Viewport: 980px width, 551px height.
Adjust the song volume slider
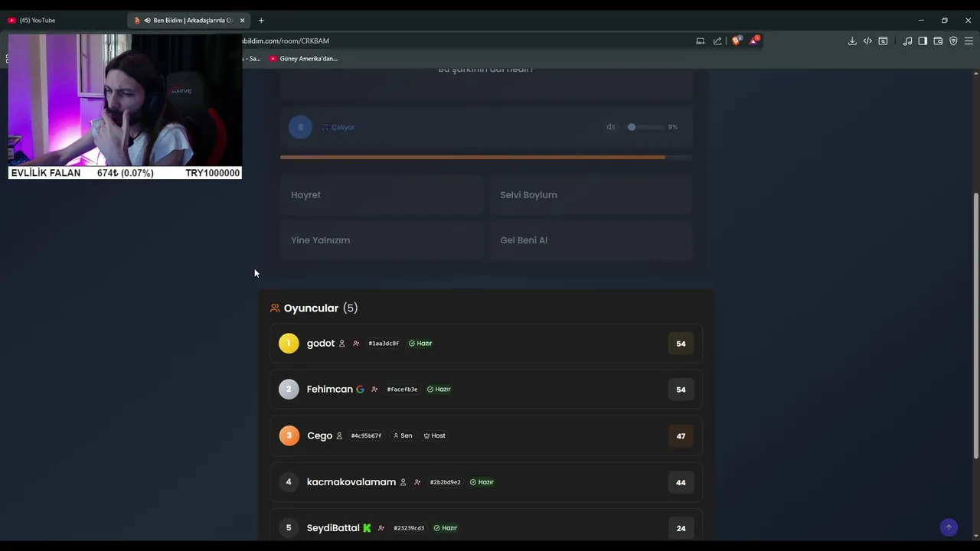pyautogui.click(x=645, y=127)
